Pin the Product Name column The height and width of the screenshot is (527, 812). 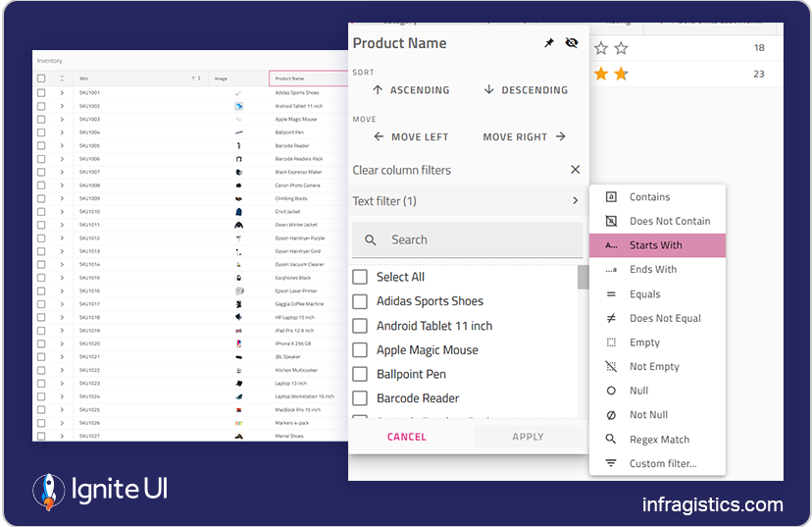[549, 43]
